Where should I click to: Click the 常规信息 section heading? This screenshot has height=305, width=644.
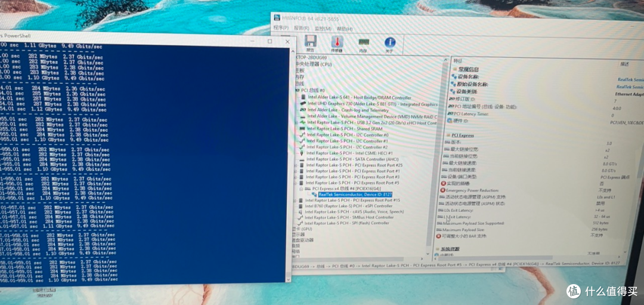469,69
